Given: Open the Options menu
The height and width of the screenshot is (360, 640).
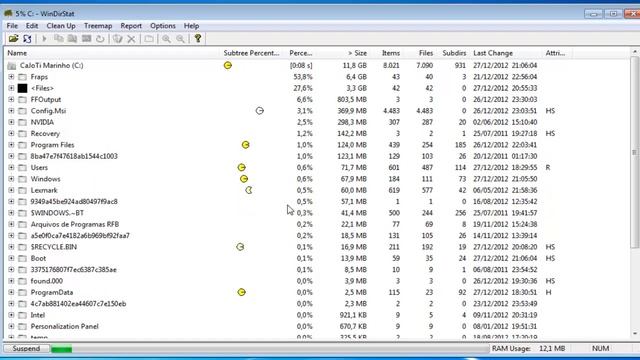Looking at the screenshot, I should click(x=163, y=26).
